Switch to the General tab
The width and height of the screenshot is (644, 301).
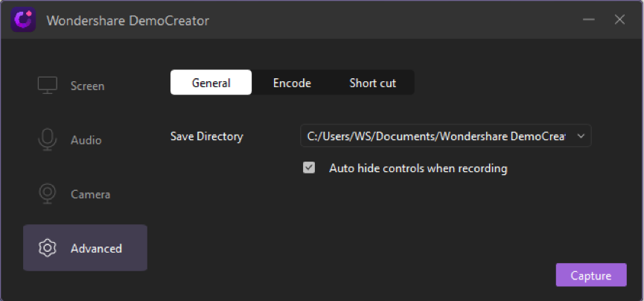[211, 83]
